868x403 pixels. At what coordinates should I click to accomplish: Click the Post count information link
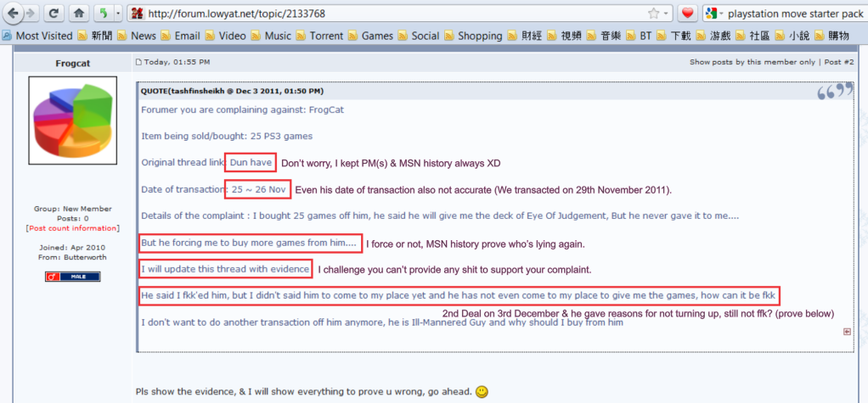point(72,228)
